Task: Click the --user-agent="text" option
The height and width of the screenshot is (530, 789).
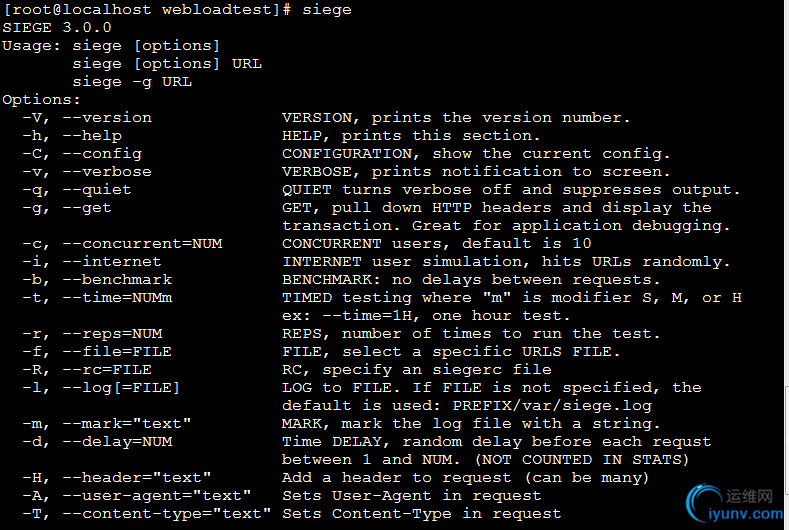Action: pyautogui.click(x=156, y=496)
